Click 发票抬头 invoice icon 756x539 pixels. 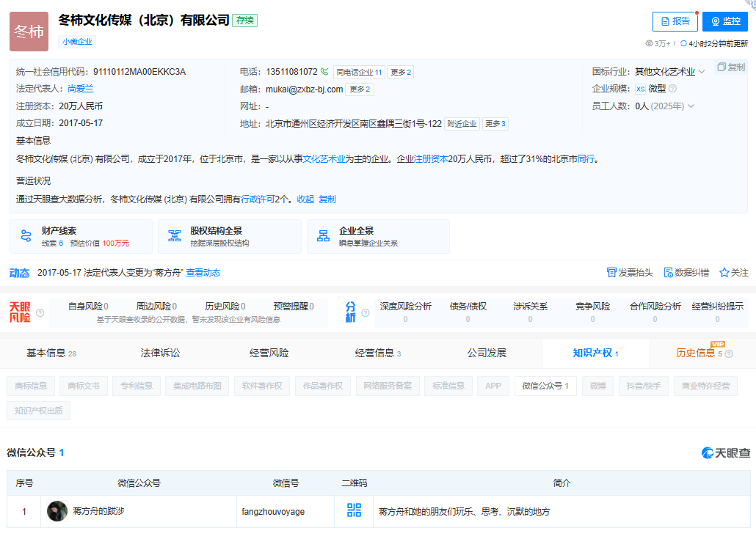point(611,273)
